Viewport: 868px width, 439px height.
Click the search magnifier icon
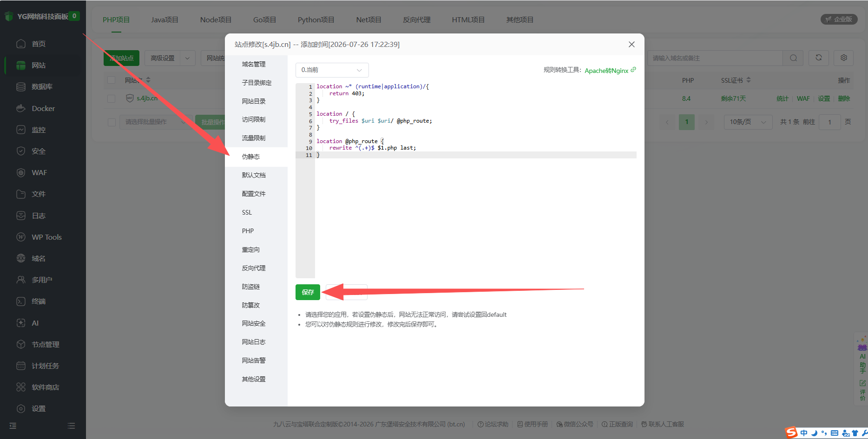coord(794,58)
